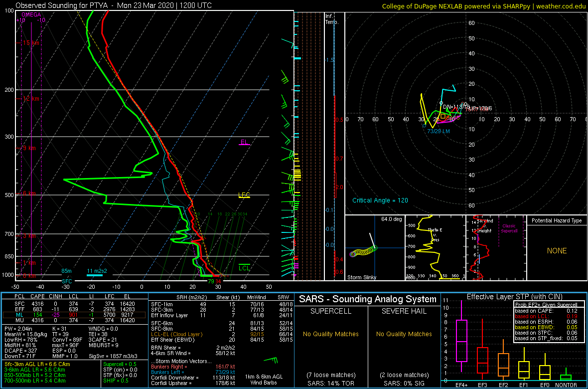Click the DownT = 71F value
Screen dimensions: 588x389
coord(19,355)
